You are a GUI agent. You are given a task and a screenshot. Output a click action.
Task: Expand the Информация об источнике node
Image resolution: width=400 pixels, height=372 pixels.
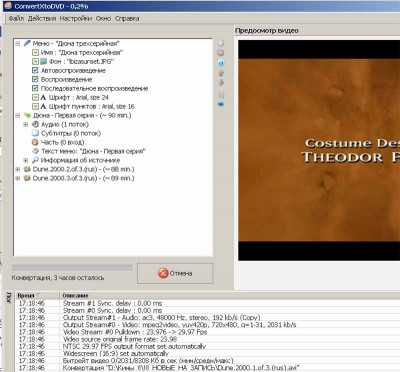[26, 160]
